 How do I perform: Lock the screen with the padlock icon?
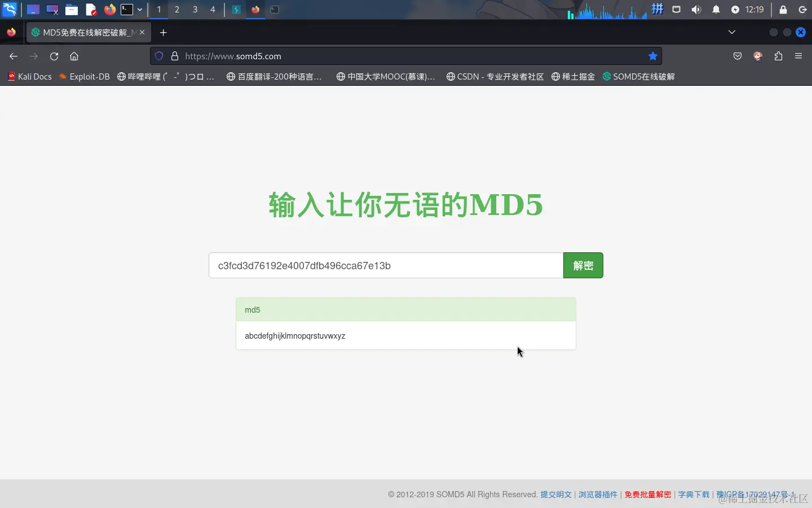[x=783, y=10]
